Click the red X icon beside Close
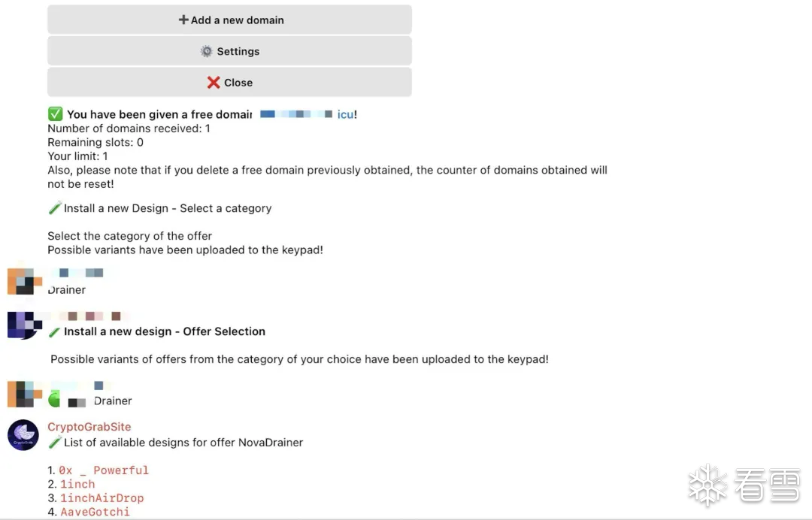This screenshot has height=520, width=812. coord(214,83)
